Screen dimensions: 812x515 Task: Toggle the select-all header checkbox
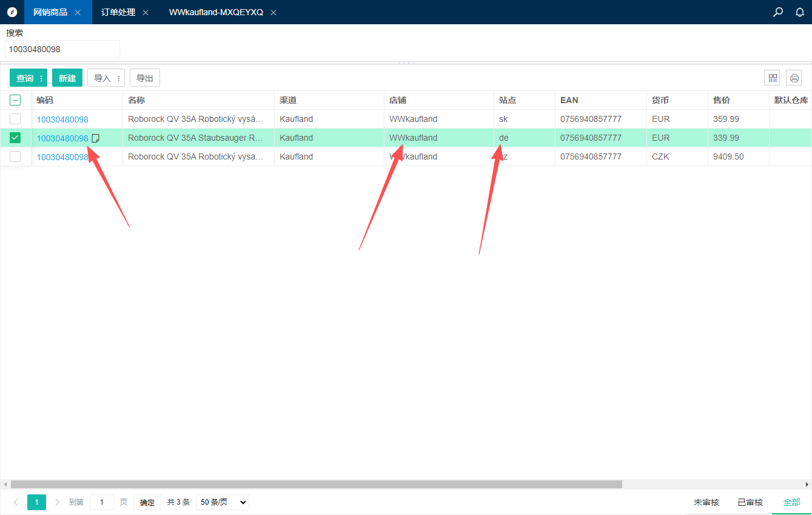pos(15,101)
